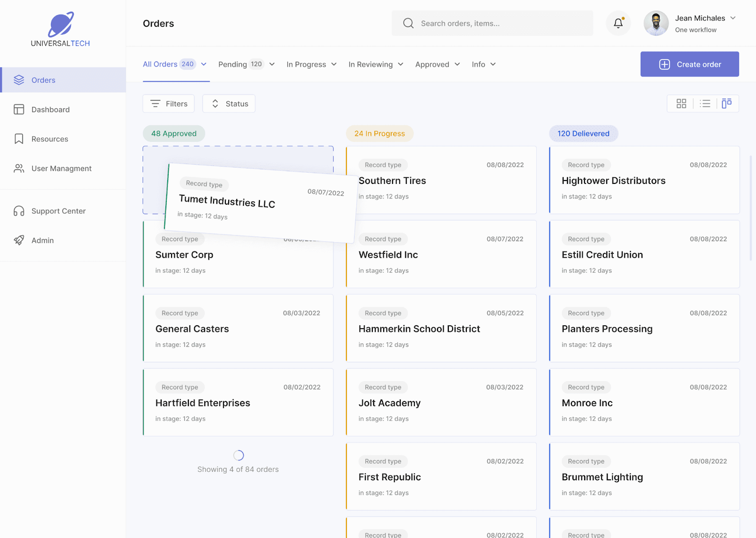The height and width of the screenshot is (538, 756).
Task: Open the Hammerkin School District card
Action: pyautogui.click(x=441, y=328)
